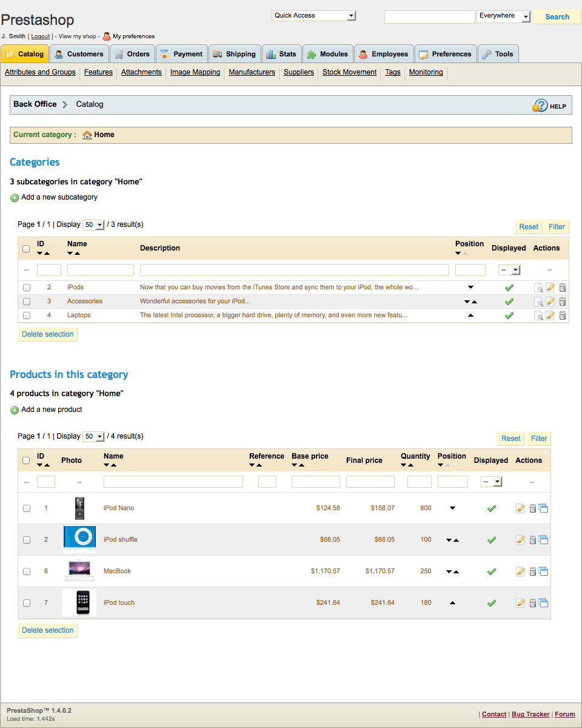Delete the MacBook product via trash icon
This screenshot has width=582, height=728.
pyautogui.click(x=532, y=571)
